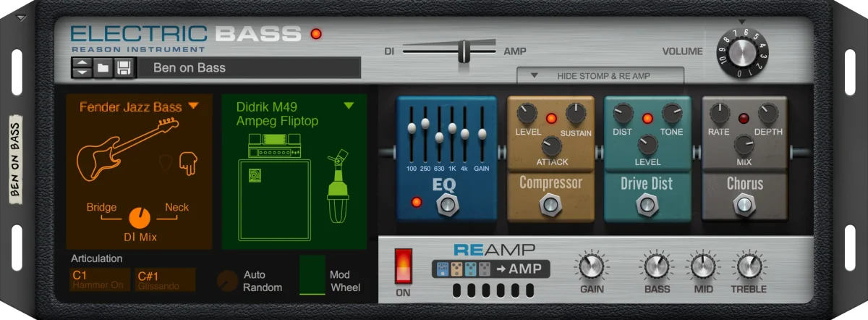The width and height of the screenshot is (868, 320).
Task: Click the Mod Wheel green display
Action: coord(312,275)
